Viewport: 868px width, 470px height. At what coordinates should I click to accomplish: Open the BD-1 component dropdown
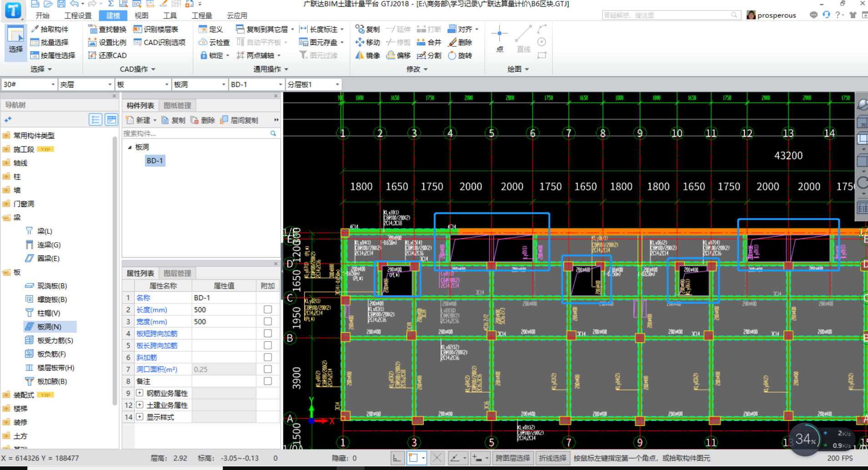[x=256, y=85]
